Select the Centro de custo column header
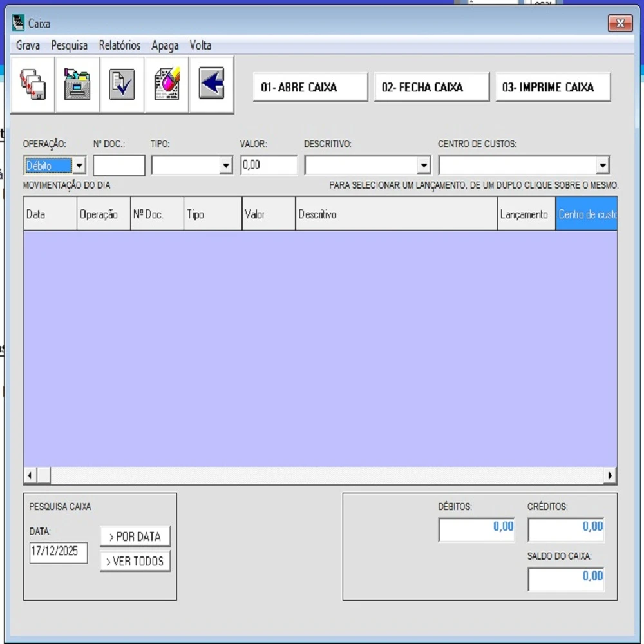 [x=587, y=214]
